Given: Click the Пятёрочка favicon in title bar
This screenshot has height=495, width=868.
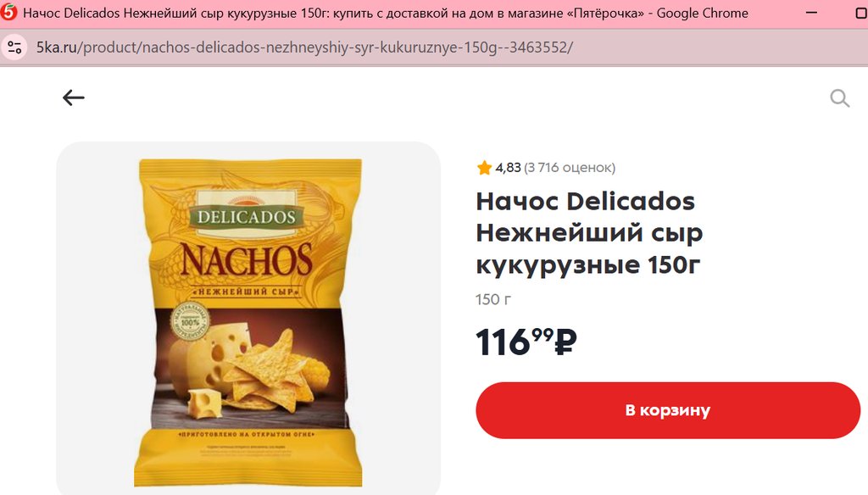Looking at the screenshot, I should pos(8,12).
